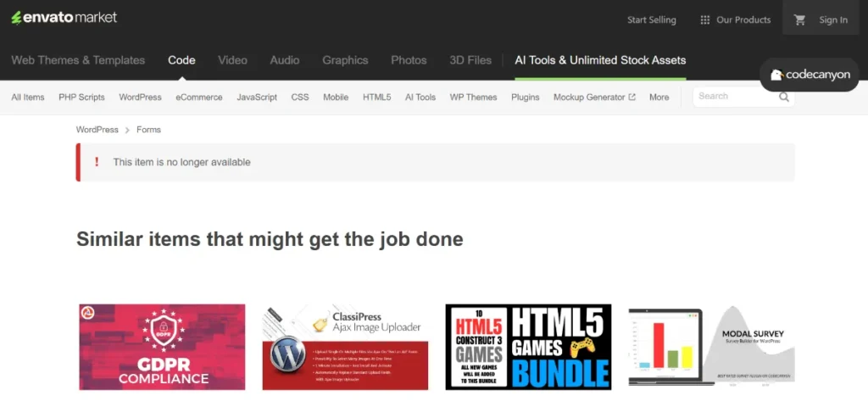Open the WordPress subnav item

pos(140,97)
